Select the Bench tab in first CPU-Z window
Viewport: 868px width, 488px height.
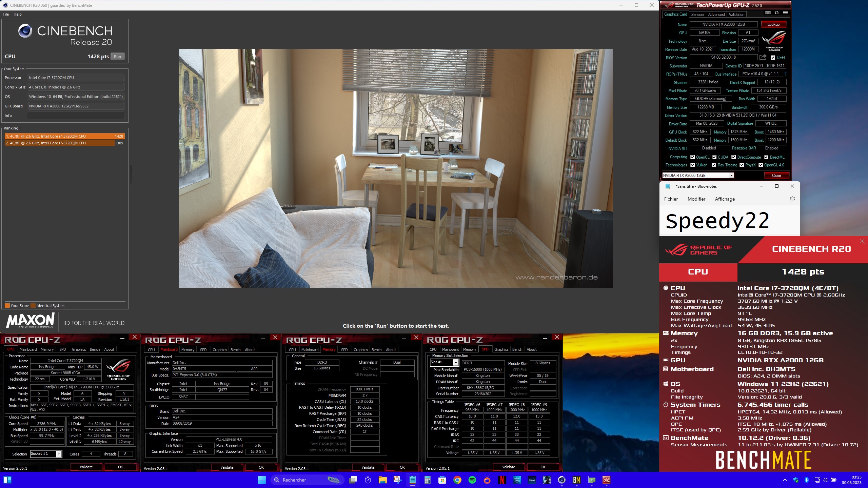[x=95, y=349]
